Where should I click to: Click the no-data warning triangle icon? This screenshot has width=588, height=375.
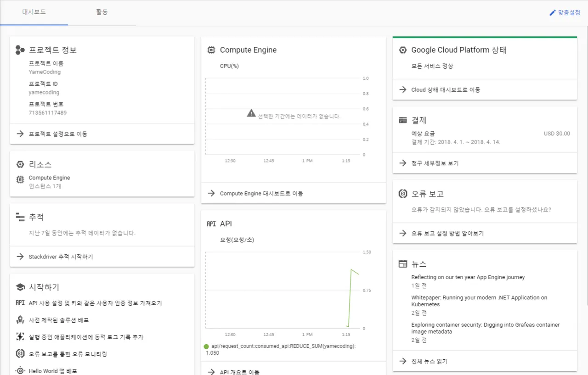click(x=251, y=113)
